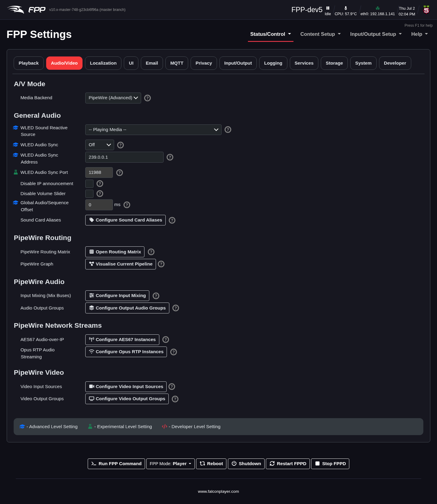437x504 pixels.
Task: Click Run FPP Command button
Action: 116,464
